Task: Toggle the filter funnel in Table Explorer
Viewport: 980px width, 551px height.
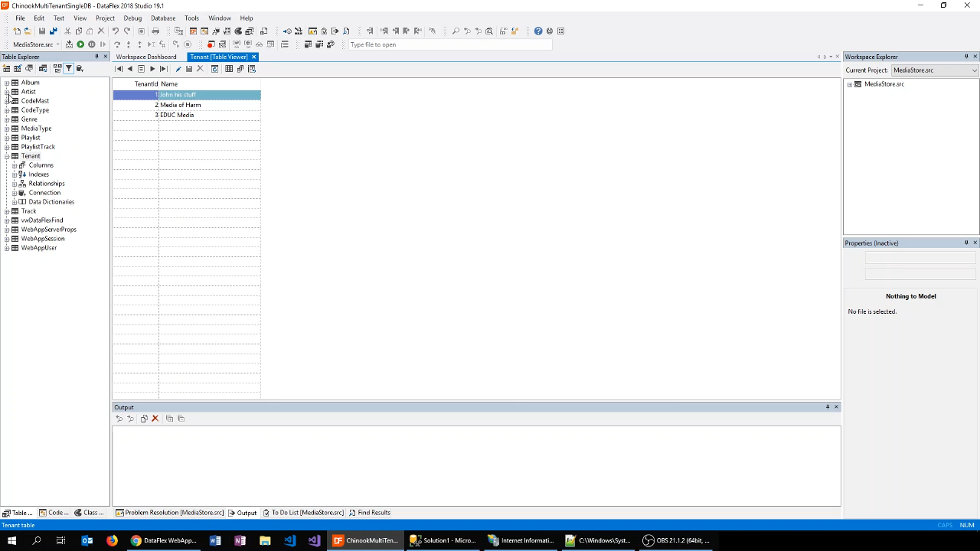Action: tap(68, 69)
